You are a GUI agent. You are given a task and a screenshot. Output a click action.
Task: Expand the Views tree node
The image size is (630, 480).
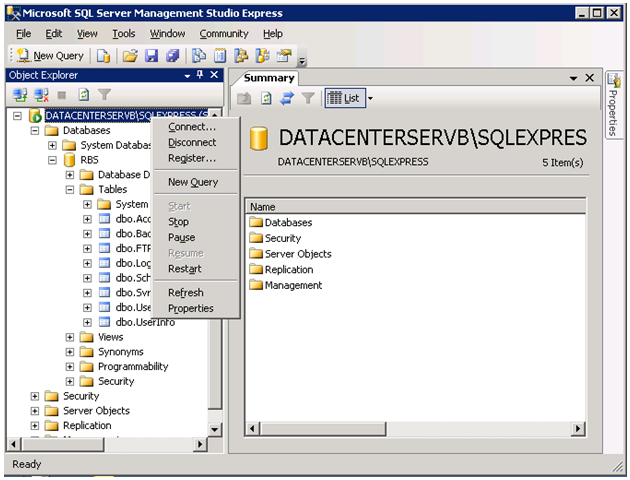pyautogui.click(x=71, y=337)
